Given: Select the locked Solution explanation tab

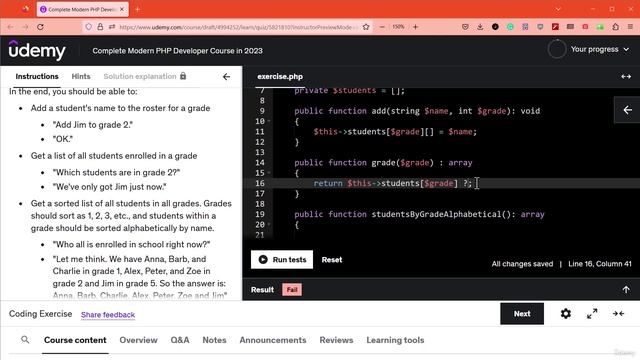Looking at the screenshot, I should tap(144, 76).
